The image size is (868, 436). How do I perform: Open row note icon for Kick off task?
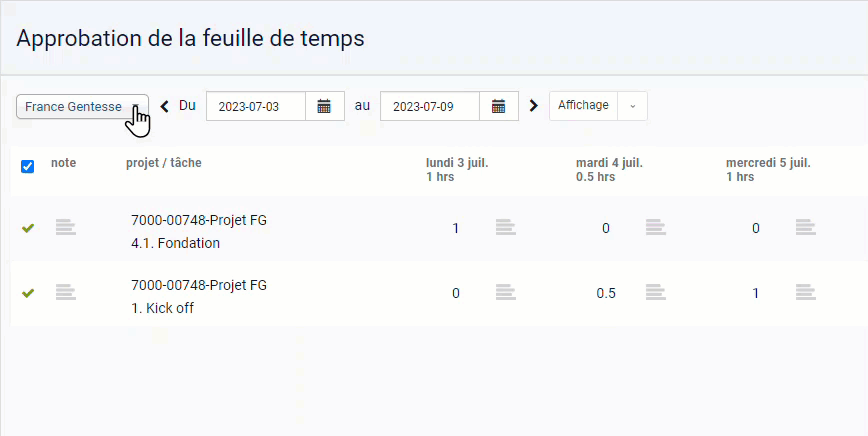66,292
